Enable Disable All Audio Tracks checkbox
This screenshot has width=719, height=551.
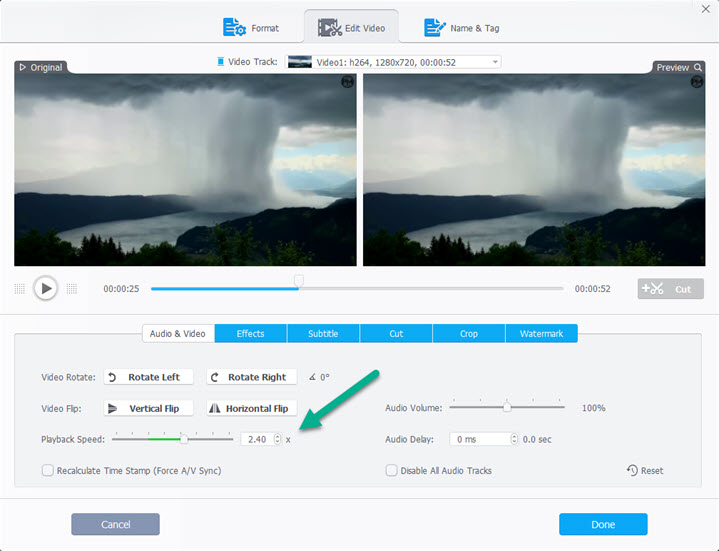(391, 470)
